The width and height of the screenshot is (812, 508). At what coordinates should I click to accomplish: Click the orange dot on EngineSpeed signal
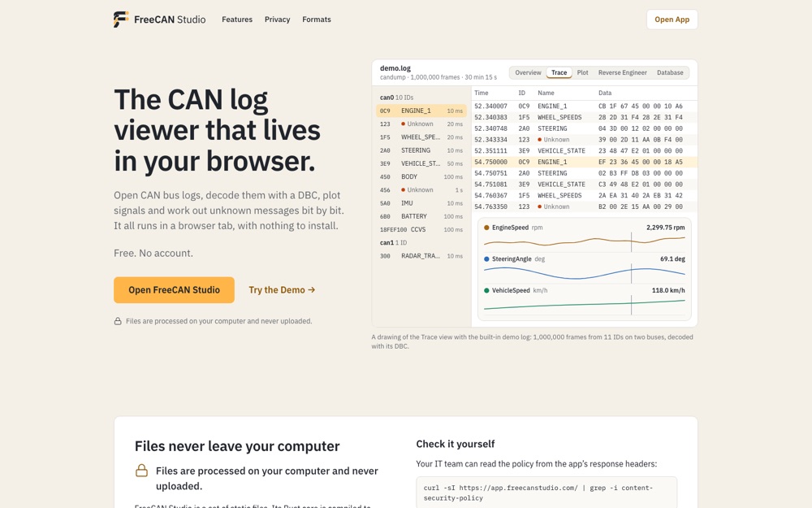[x=486, y=228]
